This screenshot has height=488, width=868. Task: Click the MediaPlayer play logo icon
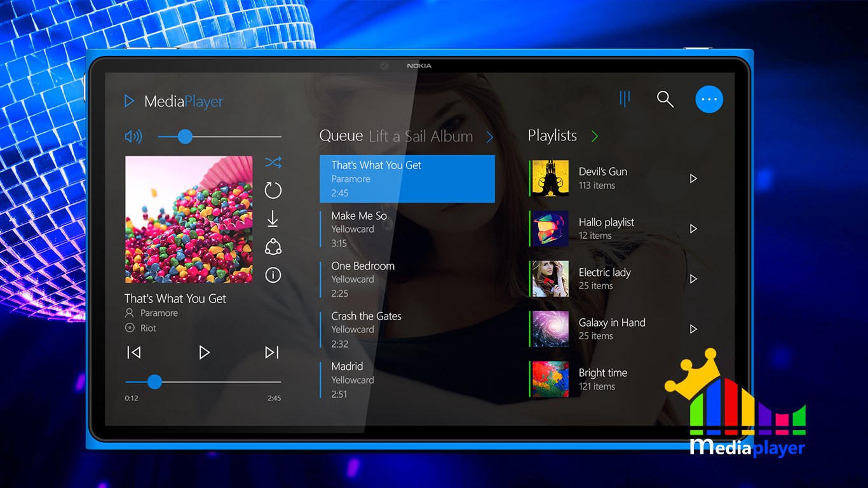[130, 101]
